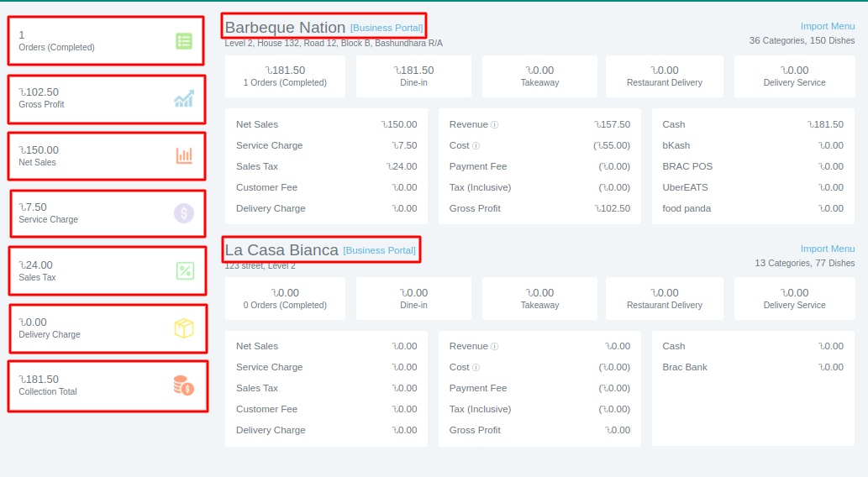Open Barbeque Nation Business Portal link

(387, 28)
